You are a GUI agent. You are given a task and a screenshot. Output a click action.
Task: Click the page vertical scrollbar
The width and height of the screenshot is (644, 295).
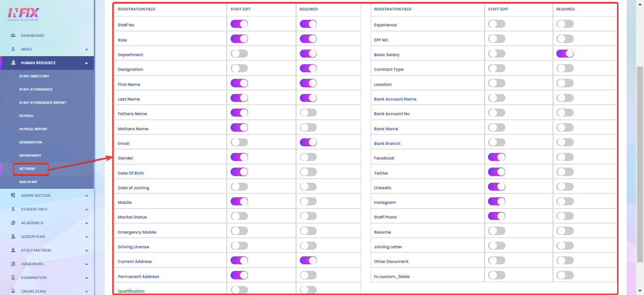click(x=640, y=164)
